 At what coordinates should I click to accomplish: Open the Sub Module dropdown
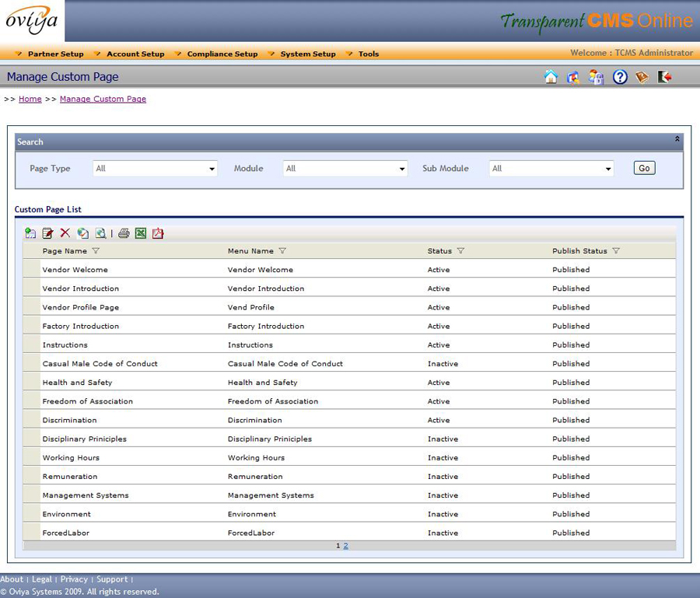pos(551,168)
